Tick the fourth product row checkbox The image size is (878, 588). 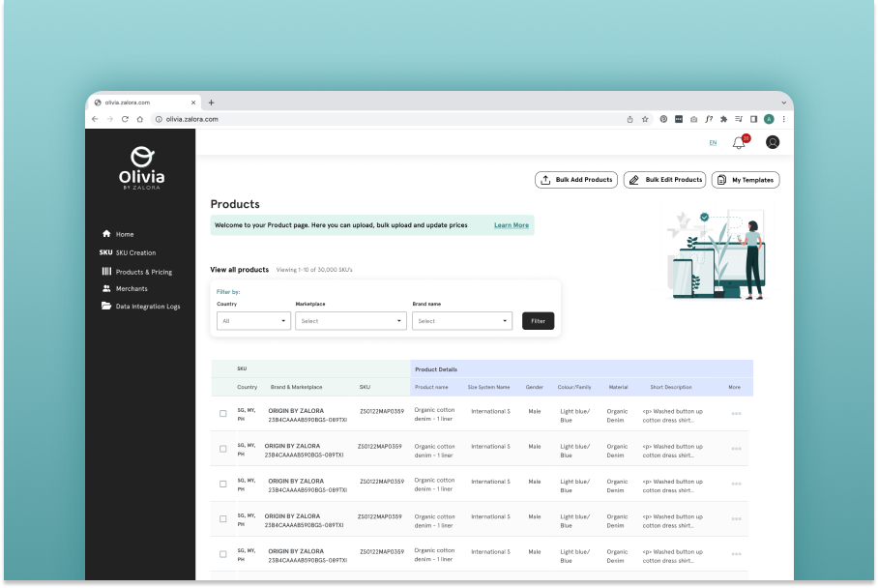click(222, 519)
